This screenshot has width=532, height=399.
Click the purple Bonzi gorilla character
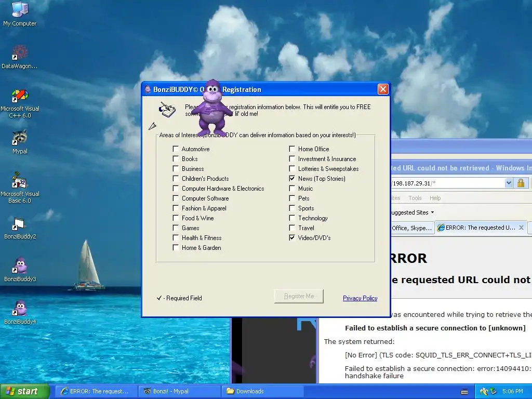click(x=212, y=109)
